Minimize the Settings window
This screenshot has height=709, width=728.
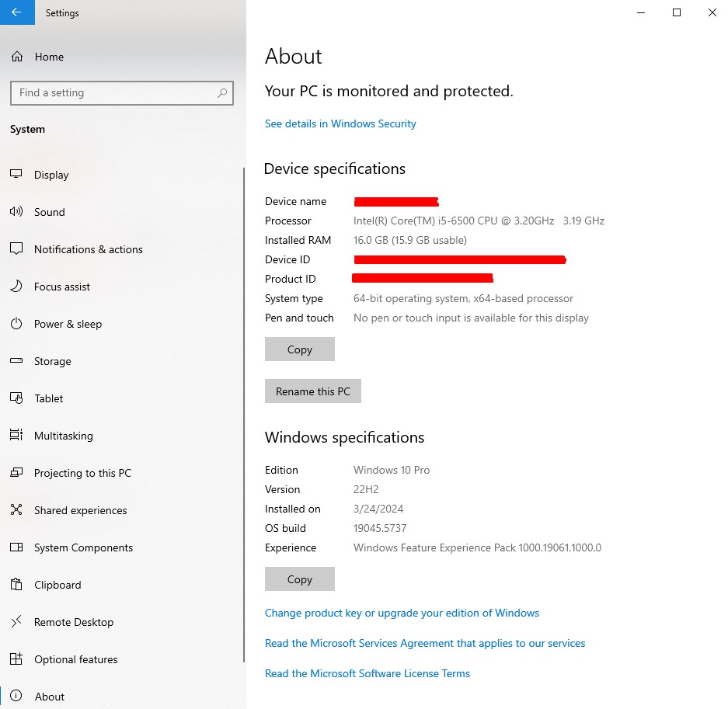click(641, 12)
